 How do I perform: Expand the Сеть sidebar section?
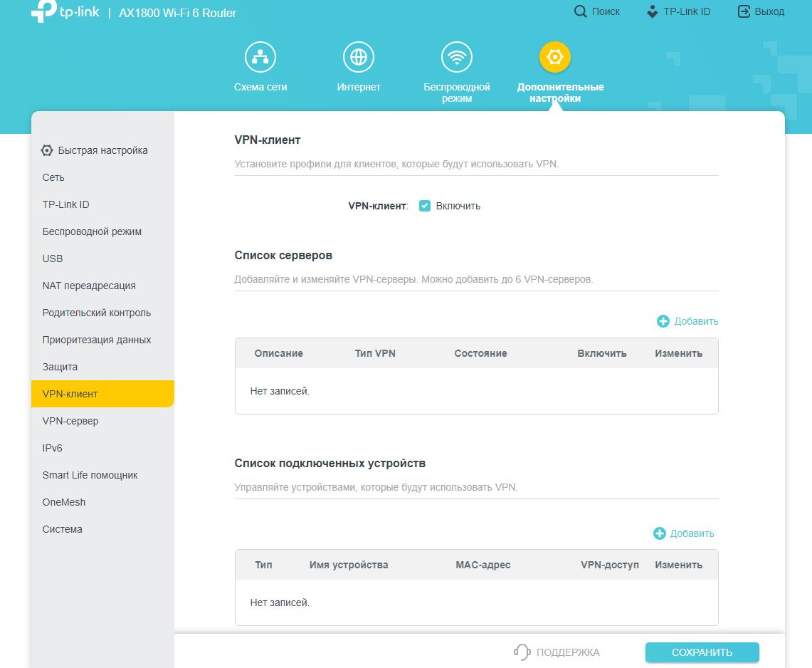tap(53, 177)
